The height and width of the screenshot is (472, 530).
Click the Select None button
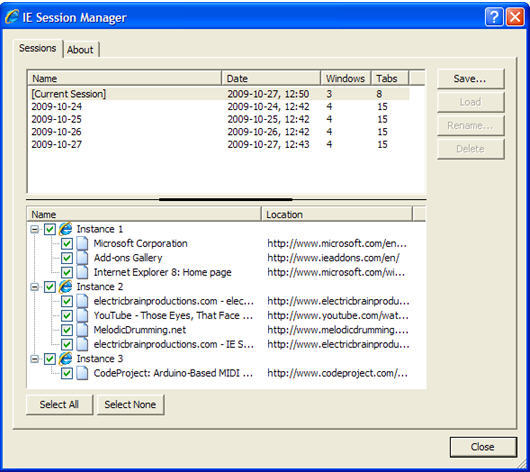130,404
